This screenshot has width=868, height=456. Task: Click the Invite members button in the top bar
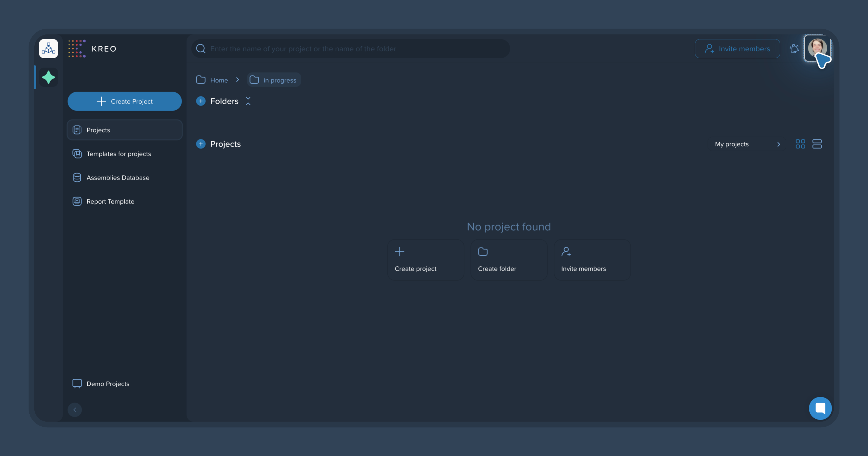point(737,48)
